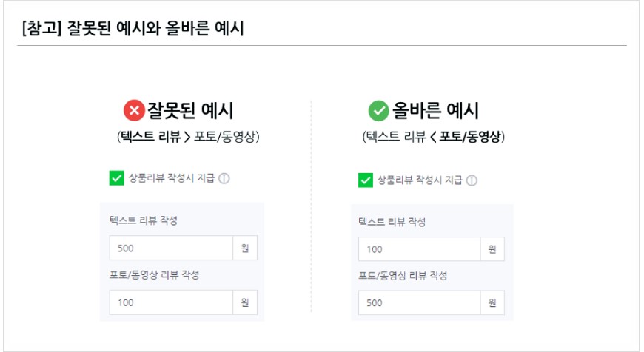The height and width of the screenshot is (352, 644).
Task: Toggle 상품리뷰 작성시 지급 checkbox in the correct example
Action: [x=365, y=180]
